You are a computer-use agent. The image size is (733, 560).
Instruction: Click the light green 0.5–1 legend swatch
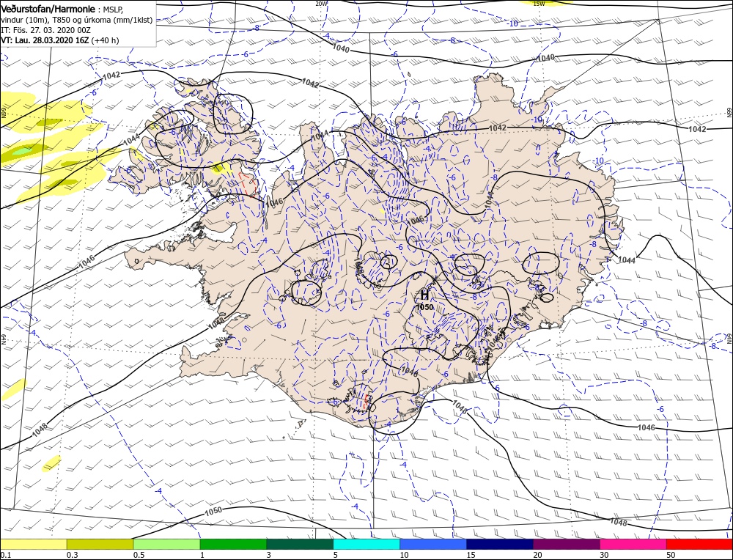coord(166,544)
